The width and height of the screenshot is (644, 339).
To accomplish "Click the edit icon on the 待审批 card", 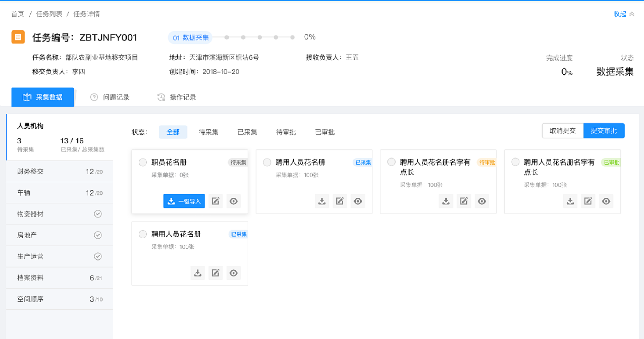I will pos(464,201).
